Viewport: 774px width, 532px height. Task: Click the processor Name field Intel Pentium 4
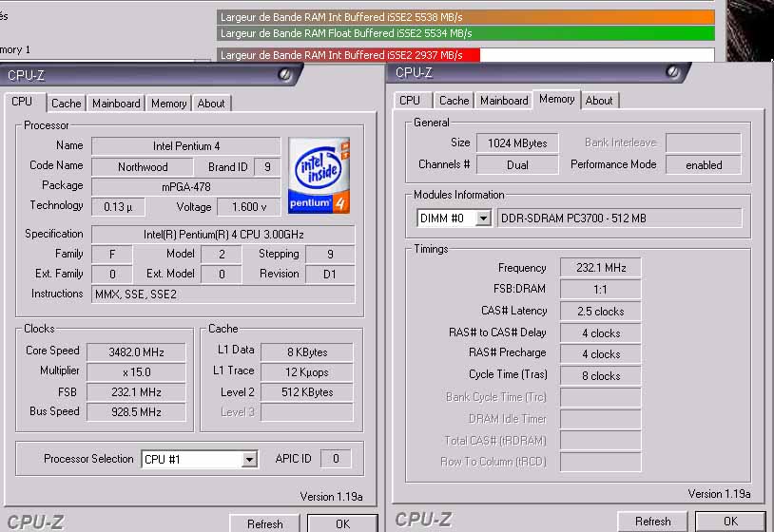point(186,146)
